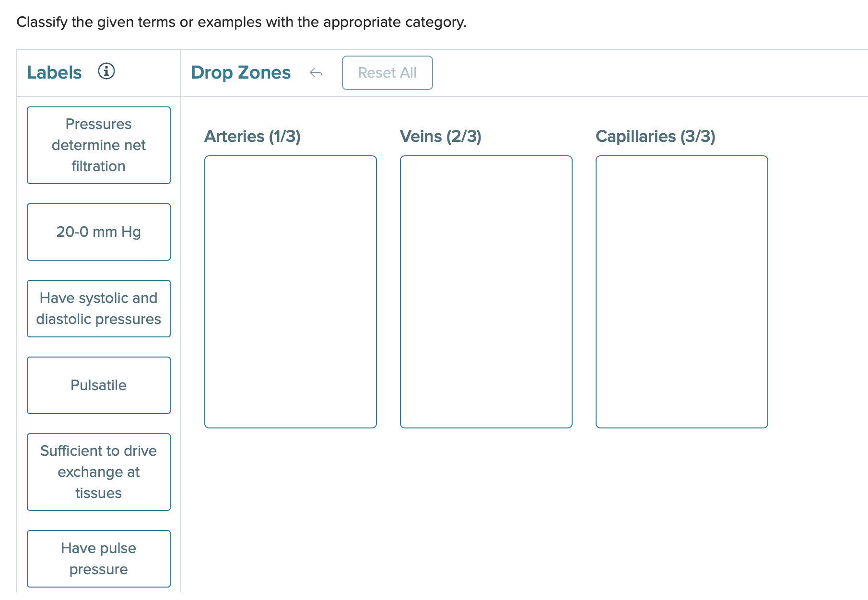Click the Capillaries (3/3) heading
Image resolution: width=868 pixels, height=600 pixels.
(x=656, y=137)
